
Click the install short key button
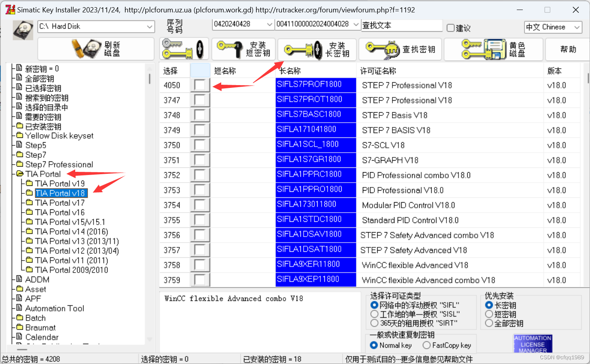pos(244,49)
